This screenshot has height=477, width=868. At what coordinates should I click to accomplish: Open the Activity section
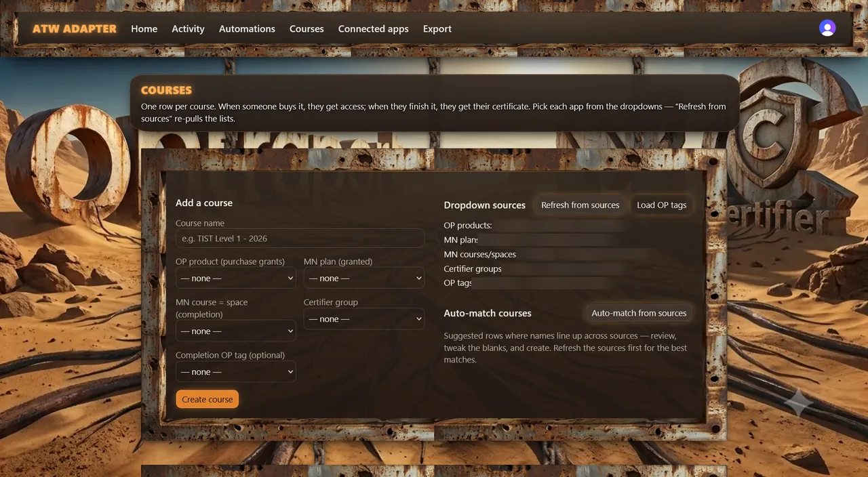click(x=188, y=28)
